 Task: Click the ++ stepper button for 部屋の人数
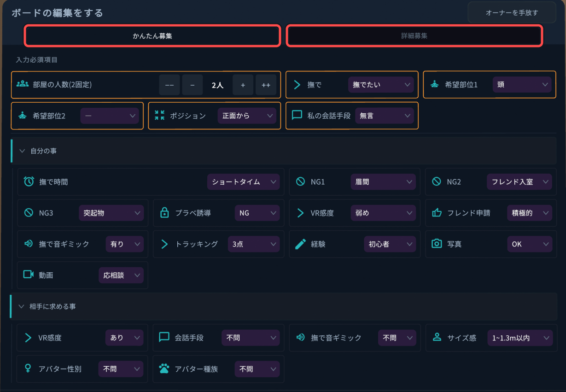266,85
